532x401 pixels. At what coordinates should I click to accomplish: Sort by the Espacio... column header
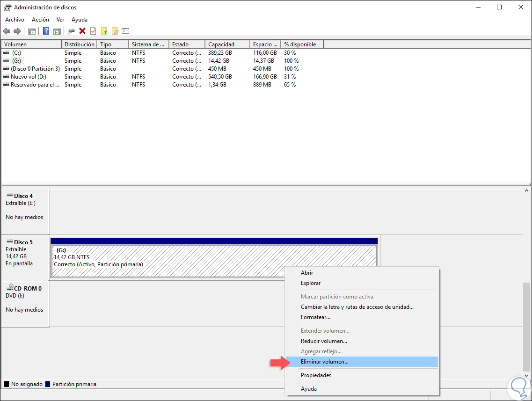pos(265,44)
